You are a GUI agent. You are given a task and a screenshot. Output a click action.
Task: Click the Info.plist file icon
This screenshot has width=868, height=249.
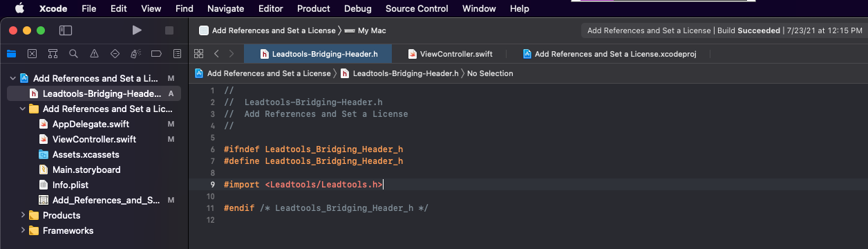pos(44,185)
